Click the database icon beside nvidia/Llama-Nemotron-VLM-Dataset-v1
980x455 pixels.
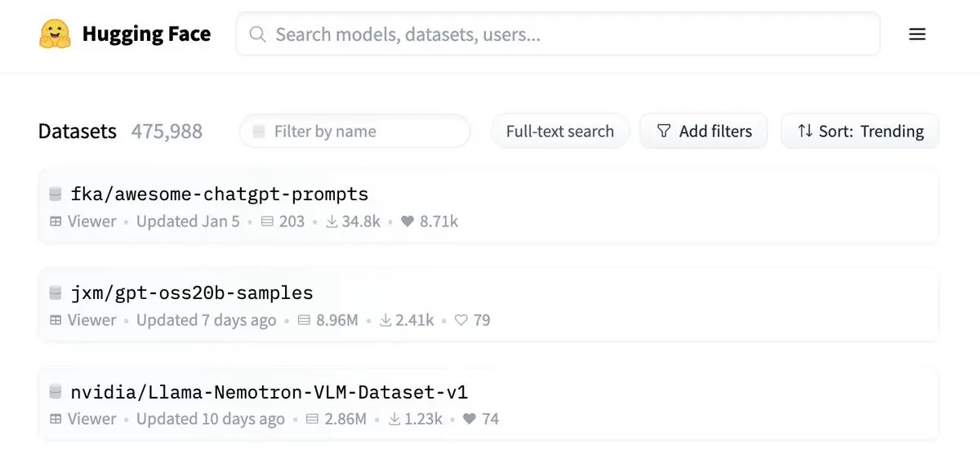coord(56,391)
